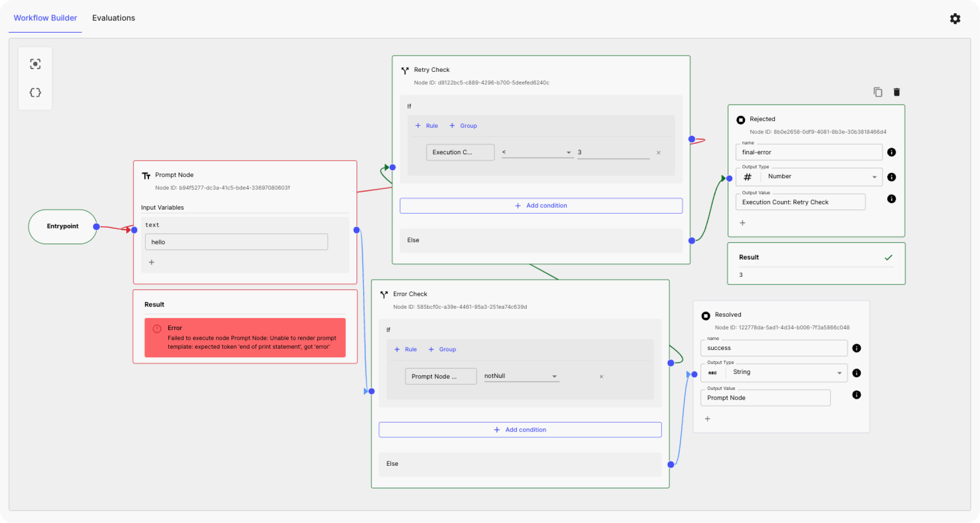Switch to the Evaluations tab
The height and width of the screenshot is (523, 980).
coord(114,18)
